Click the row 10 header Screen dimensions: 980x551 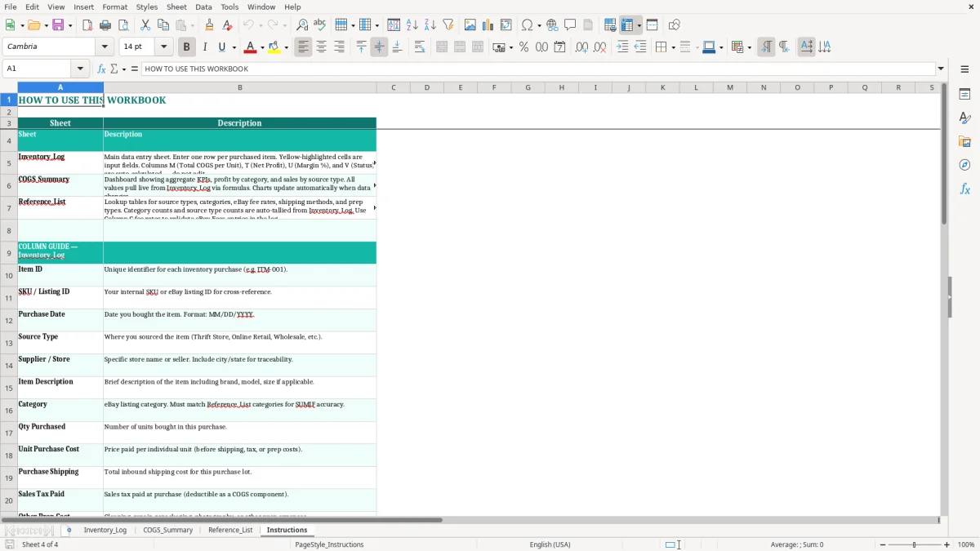(x=9, y=275)
